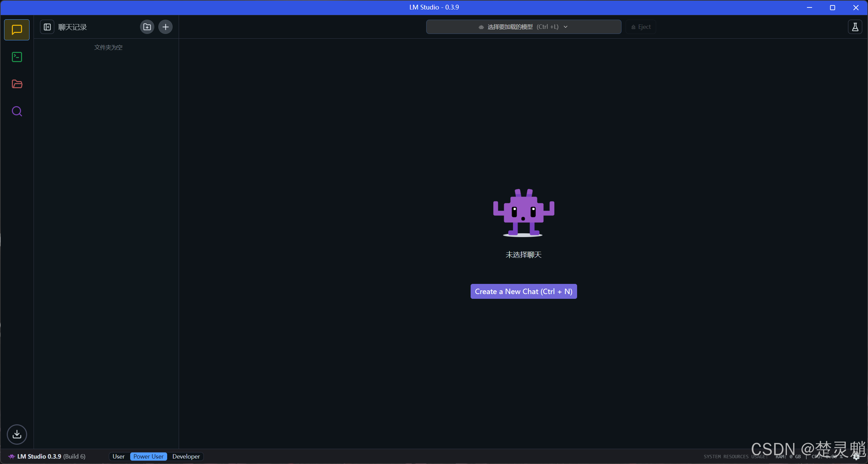The height and width of the screenshot is (464, 868).
Task: Collapse the chat history sidebar panel icon
Action: 47,27
